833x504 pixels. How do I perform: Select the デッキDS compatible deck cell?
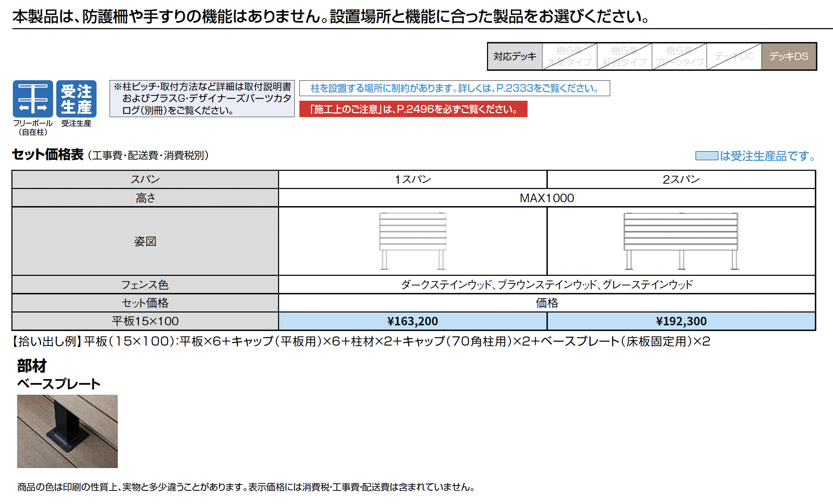[x=789, y=56]
